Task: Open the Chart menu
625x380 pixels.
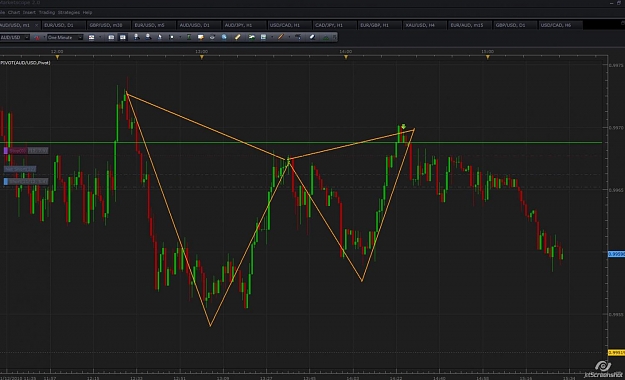Action: pyautogui.click(x=14, y=12)
